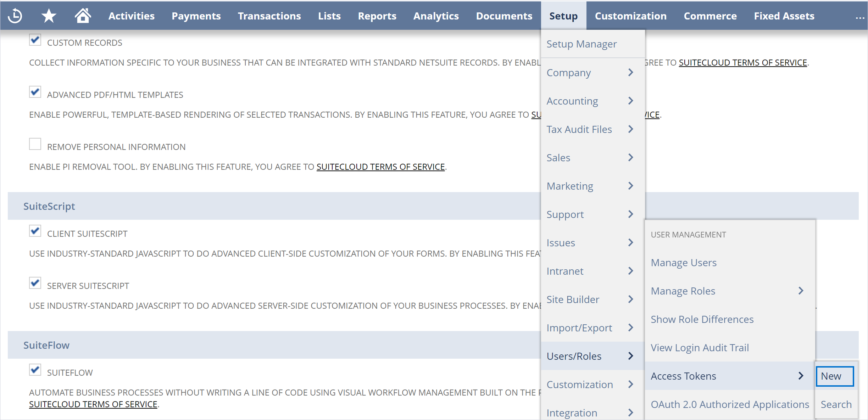Click the 'ADVANCED PDF/HTML TEMPLATES' label
This screenshot has width=868, height=420.
click(x=115, y=95)
